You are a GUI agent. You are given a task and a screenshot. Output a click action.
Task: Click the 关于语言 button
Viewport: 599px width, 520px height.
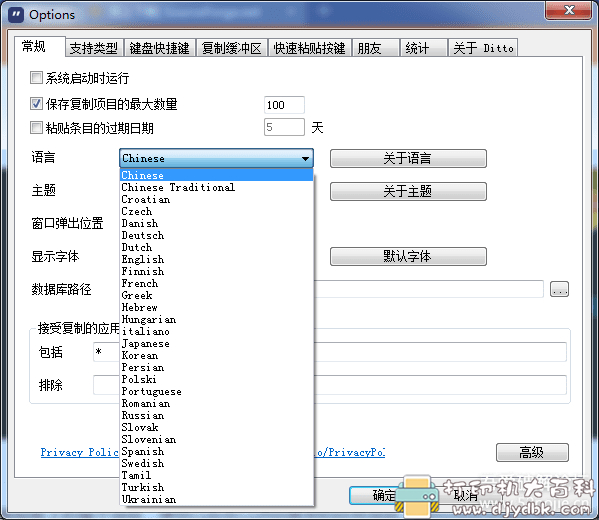click(x=408, y=158)
